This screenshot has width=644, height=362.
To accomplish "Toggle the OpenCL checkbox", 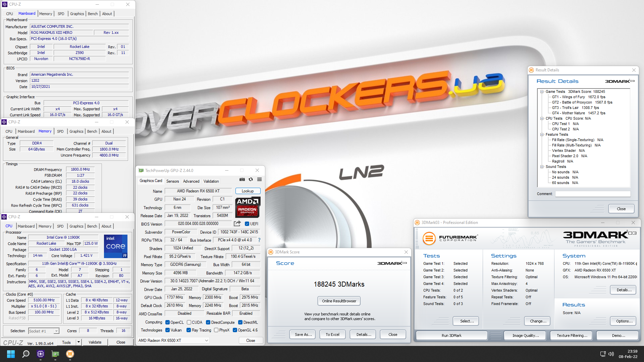I will tap(167, 322).
